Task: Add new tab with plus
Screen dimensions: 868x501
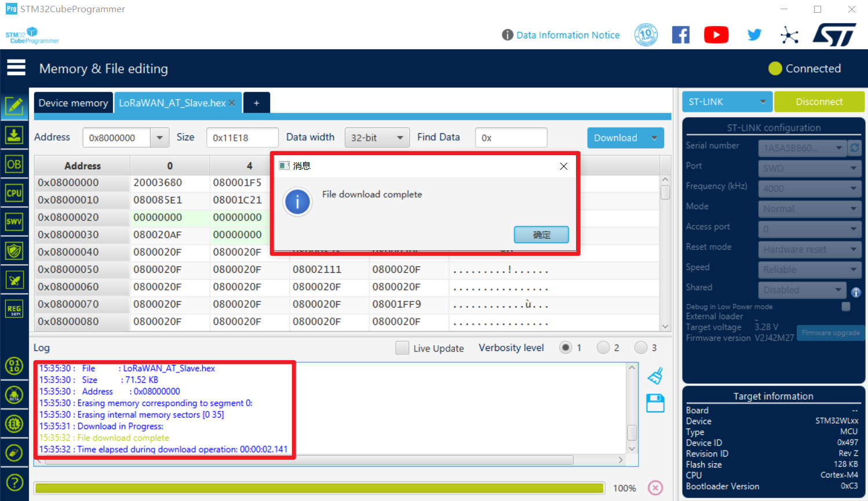Action: coord(257,103)
